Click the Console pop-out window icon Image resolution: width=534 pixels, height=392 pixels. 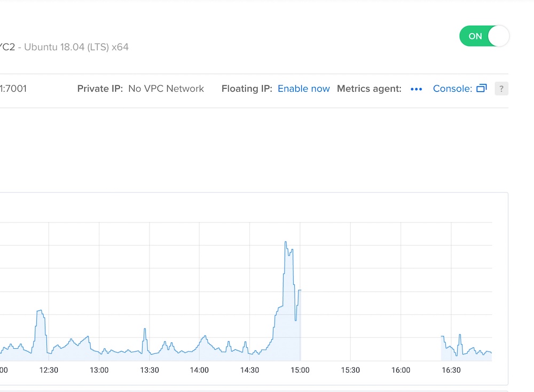pos(481,89)
